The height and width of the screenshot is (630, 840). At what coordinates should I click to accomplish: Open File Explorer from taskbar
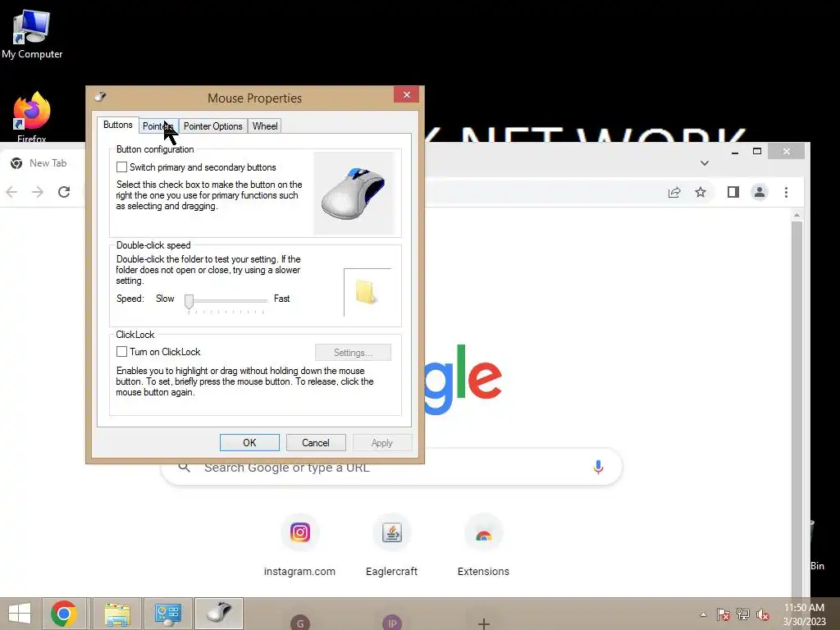[x=117, y=614]
